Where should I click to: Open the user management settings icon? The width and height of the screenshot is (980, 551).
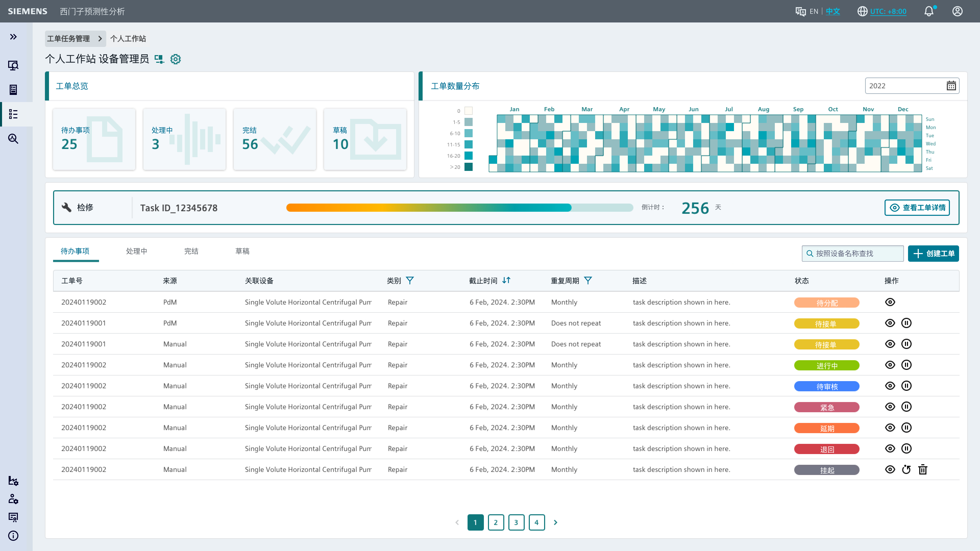coord(13,499)
